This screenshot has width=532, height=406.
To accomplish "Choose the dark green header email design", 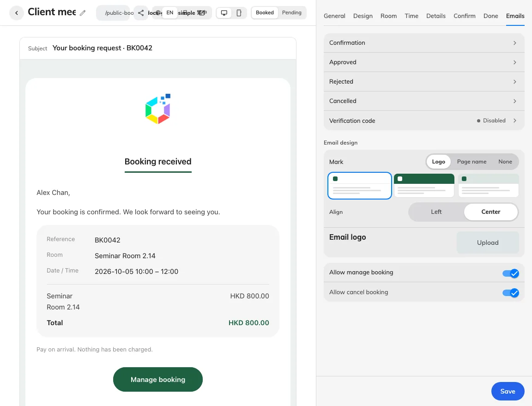I will (424, 185).
